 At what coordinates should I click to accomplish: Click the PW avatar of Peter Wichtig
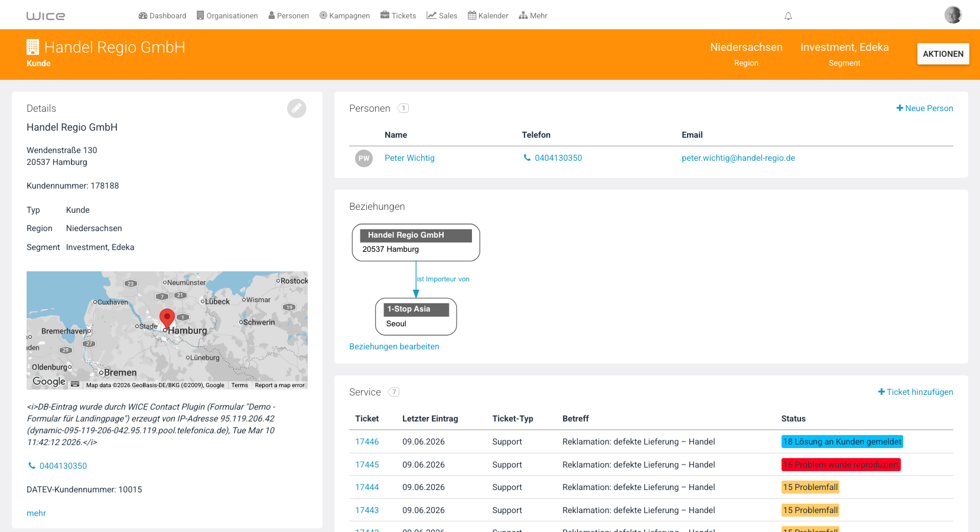(364, 158)
